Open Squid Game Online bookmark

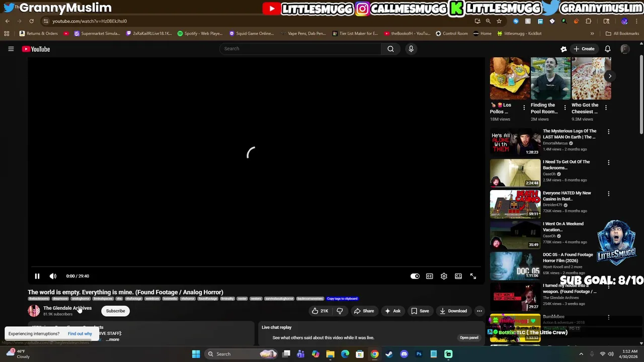pos(252,34)
